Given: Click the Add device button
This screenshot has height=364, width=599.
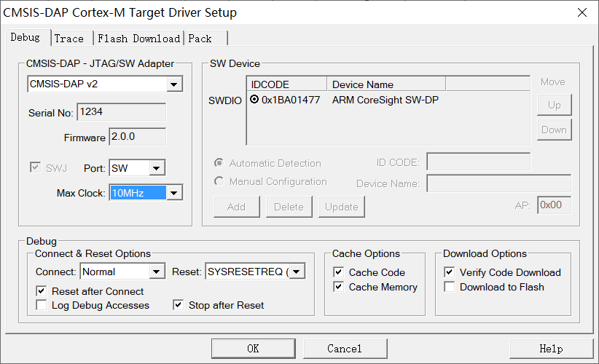Looking at the screenshot, I should tap(237, 207).
